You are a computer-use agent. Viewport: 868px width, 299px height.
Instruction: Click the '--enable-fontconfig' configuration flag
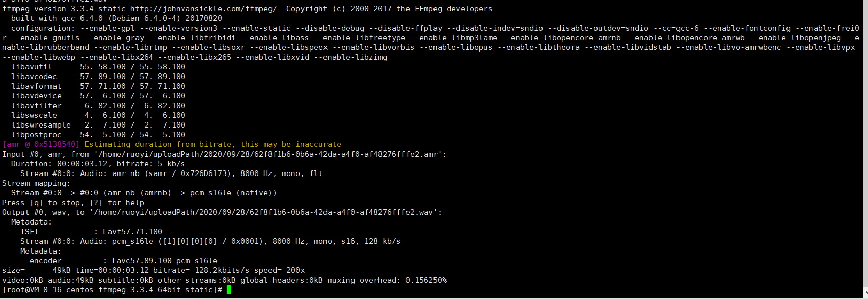coord(747,28)
